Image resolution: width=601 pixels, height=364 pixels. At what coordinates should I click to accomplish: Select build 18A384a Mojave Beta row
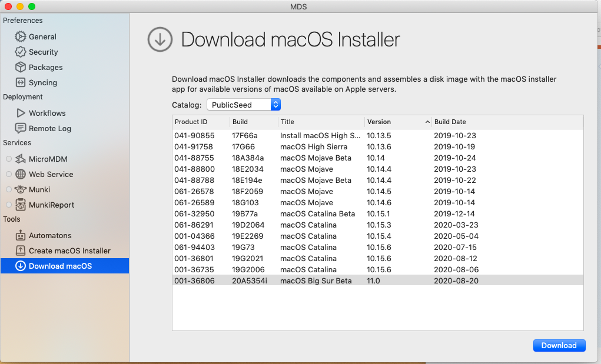(x=378, y=158)
